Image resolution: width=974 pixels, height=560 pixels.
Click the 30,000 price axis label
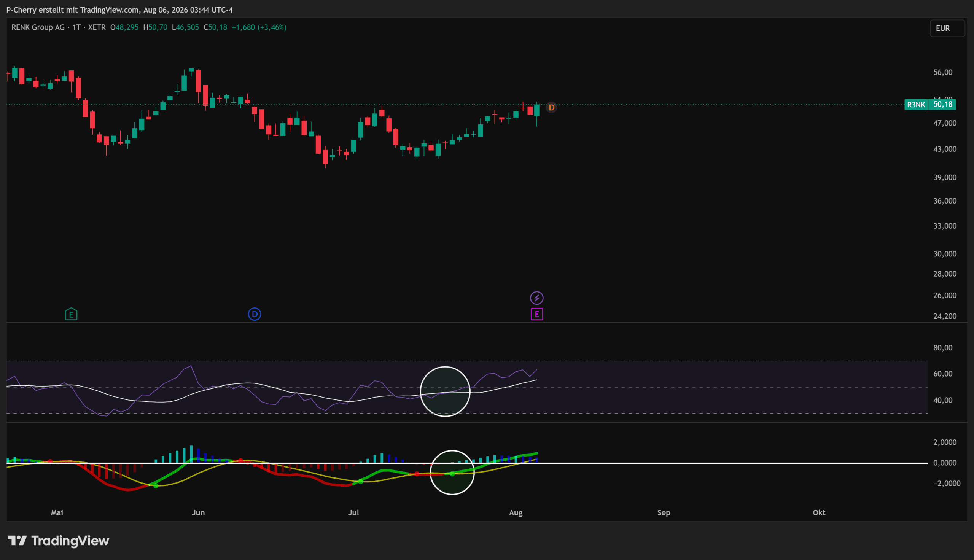[x=945, y=254]
